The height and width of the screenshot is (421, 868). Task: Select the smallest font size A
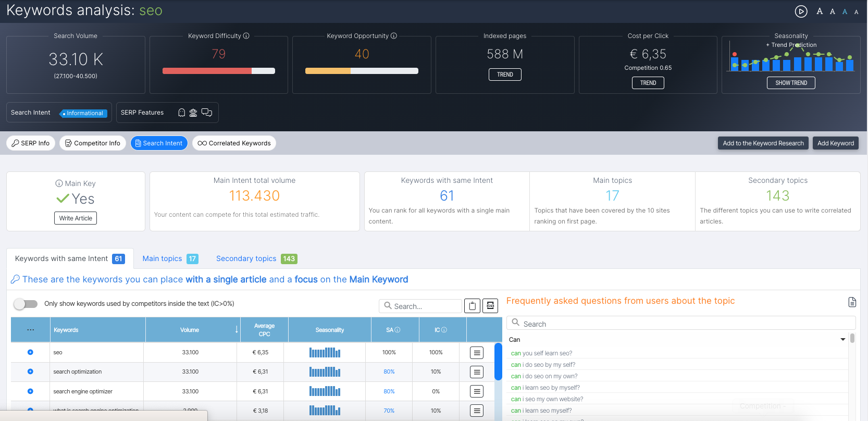point(856,12)
